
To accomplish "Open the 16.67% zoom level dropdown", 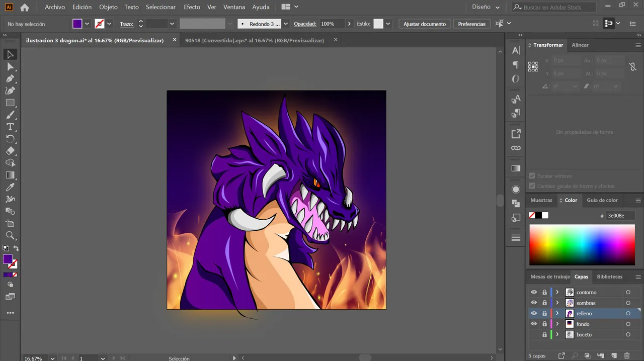I will tap(52, 358).
